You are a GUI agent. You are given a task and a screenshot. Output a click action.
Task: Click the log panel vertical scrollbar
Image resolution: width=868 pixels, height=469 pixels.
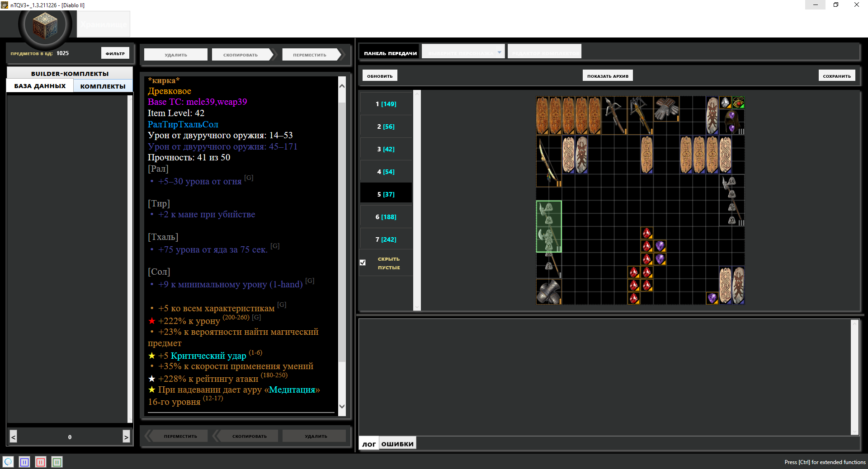(x=854, y=377)
